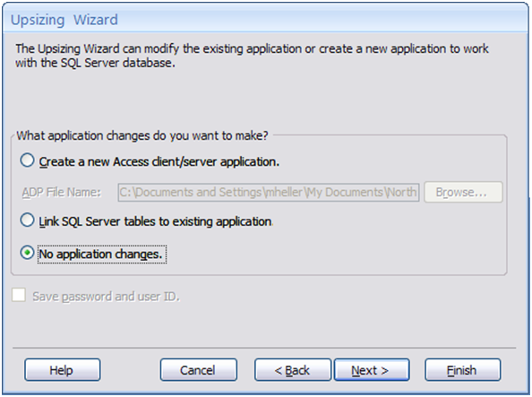This screenshot has height=397, width=532.
Task: Click the 'ADP File Name:' field label
Action: tap(62, 192)
